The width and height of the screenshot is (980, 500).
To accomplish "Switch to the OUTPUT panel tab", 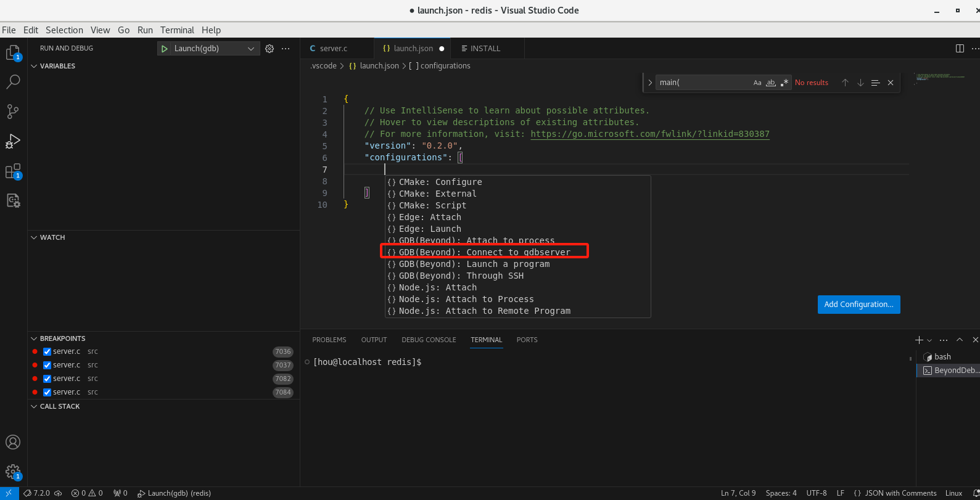I will click(374, 340).
